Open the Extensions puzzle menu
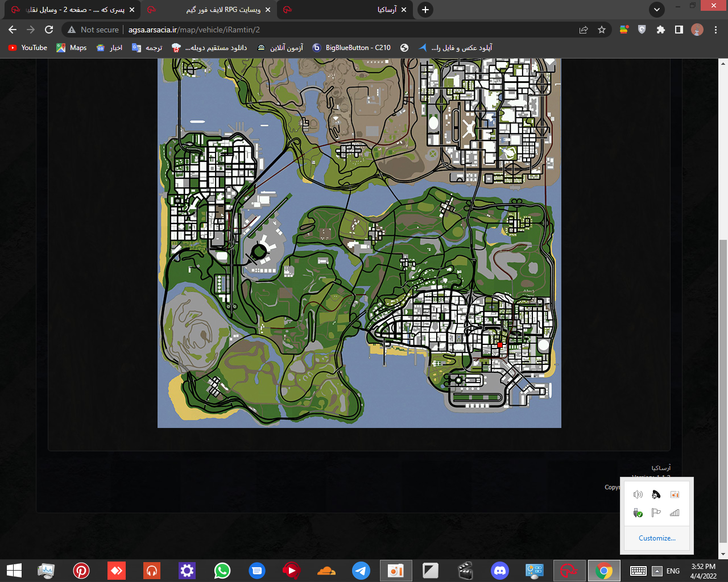Image resolution: width=728 pixels, height=582 pixels. 660,30
